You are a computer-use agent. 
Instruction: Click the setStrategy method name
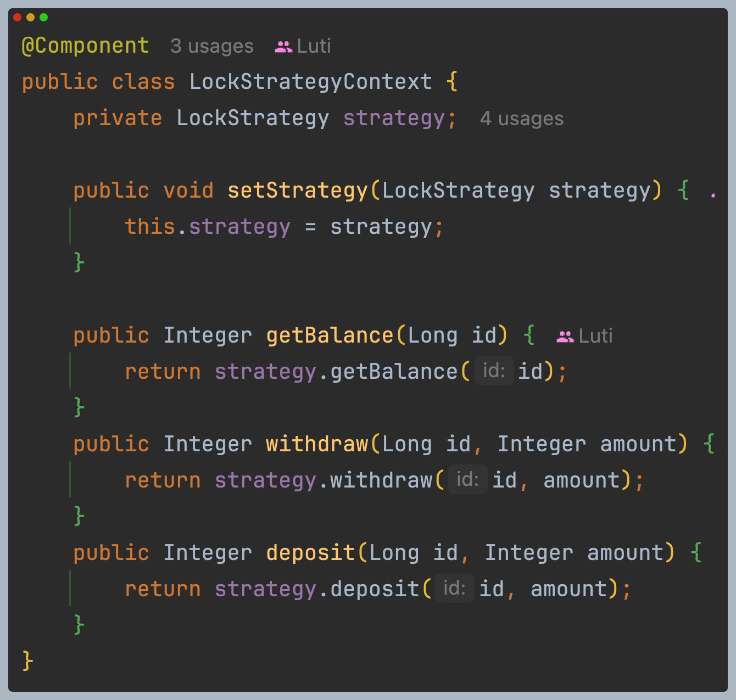298,191
